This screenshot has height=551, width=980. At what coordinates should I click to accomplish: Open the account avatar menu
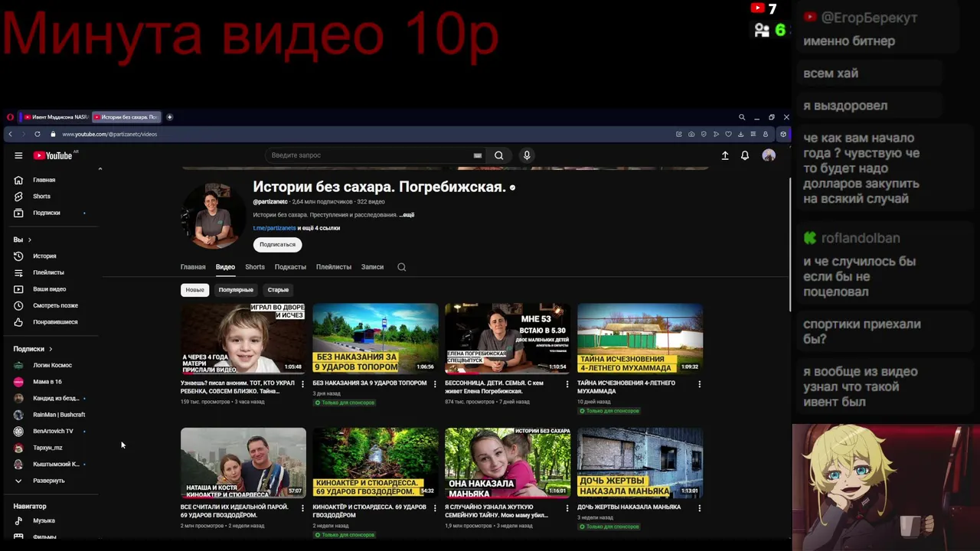769,155
